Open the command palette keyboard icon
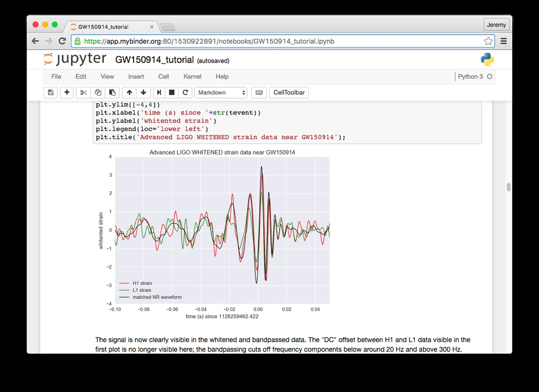Image resolution: width=539 pixels, height=392 pixels. click(259, 92)
